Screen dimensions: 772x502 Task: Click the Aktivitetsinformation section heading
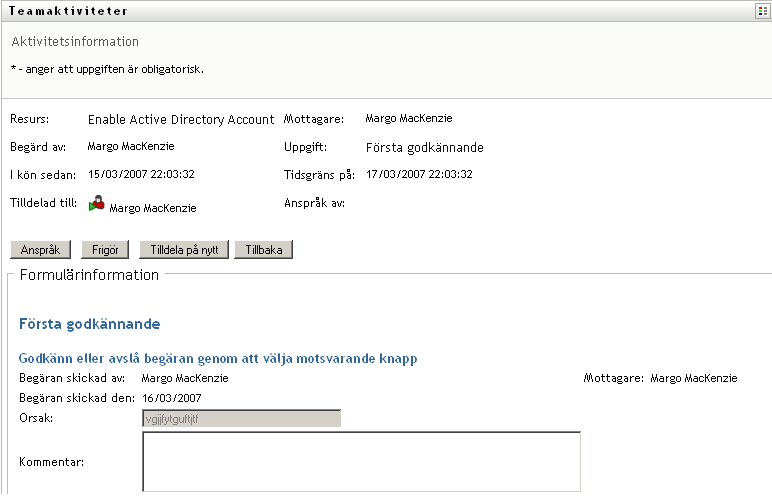(x=75, y=42)
